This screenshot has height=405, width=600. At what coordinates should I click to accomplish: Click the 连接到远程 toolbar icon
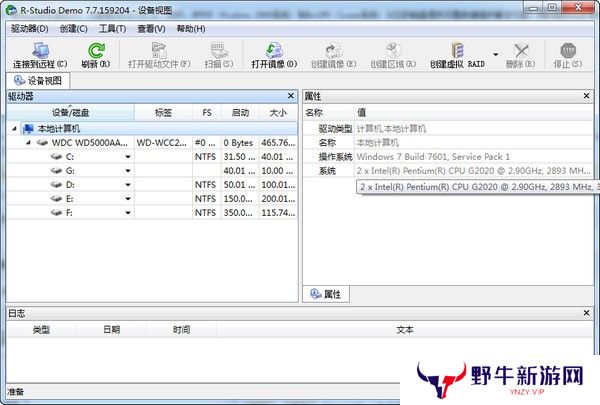point(40,50)
